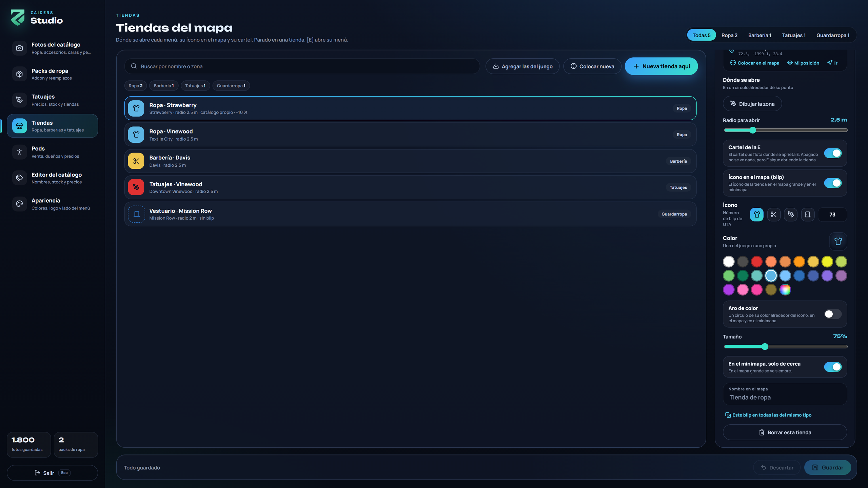The image size is (868, 488).
Task: Click the Radio para abrir slider handle
Action: point(753,130)
